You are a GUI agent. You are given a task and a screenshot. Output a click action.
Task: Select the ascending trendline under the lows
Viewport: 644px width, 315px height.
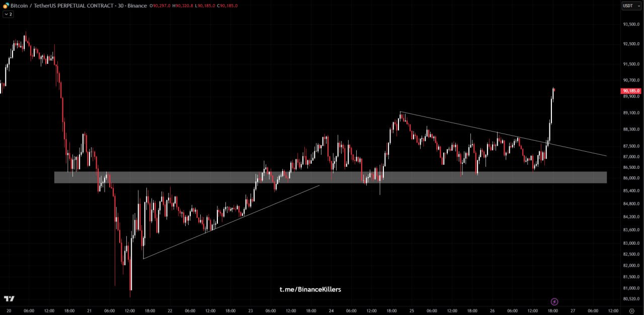231,222
